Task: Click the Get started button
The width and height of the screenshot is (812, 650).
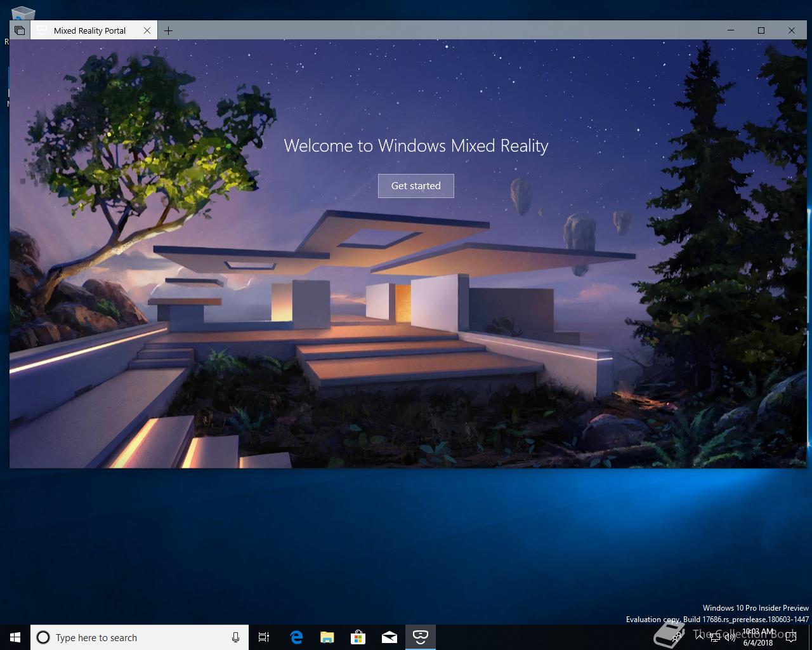Action: [x=416, y=185]
